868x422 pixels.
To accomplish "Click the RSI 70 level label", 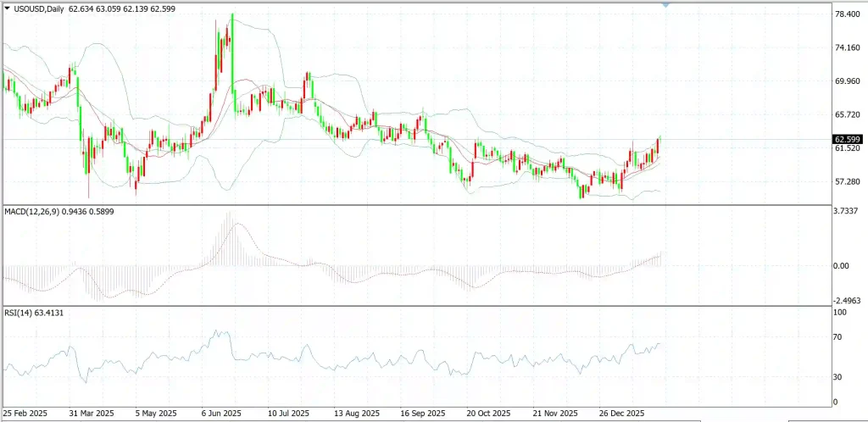I will [838, 336].
